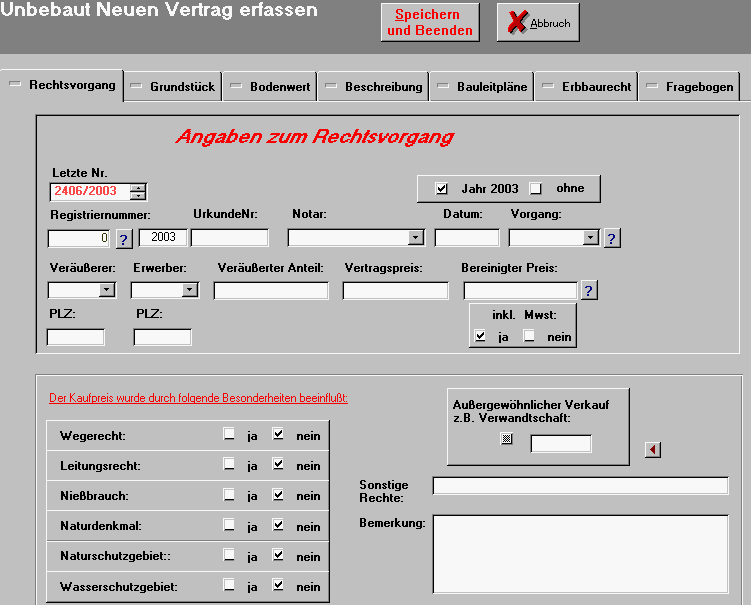Toggle the ohne checkbox
The image size is (751, 605).
point(535,189)
